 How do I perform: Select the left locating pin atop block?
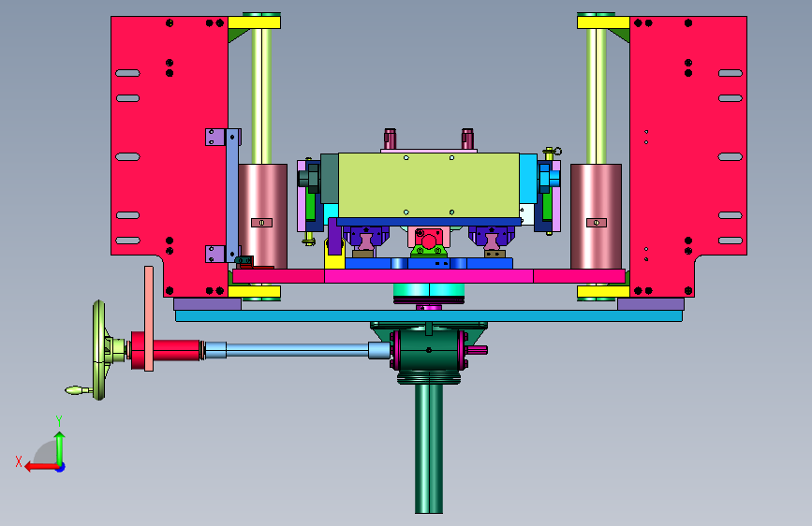click(x=390, y=139)
